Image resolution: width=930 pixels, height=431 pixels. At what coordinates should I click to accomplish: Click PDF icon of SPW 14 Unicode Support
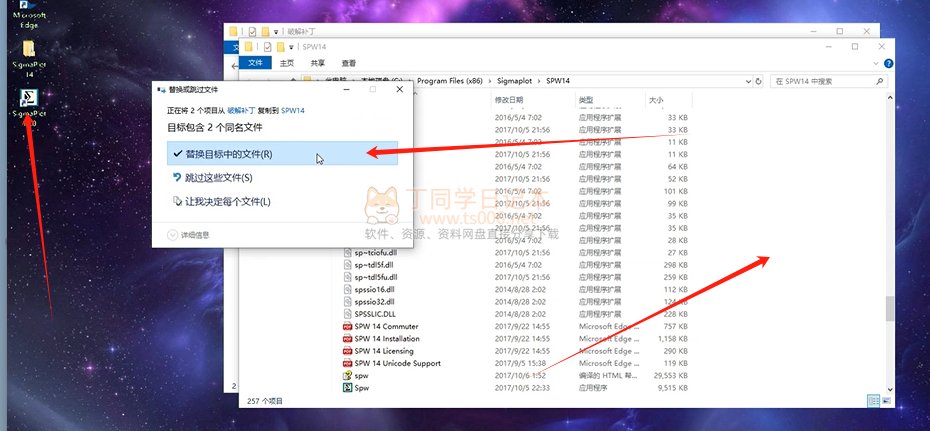click(348, 363)
